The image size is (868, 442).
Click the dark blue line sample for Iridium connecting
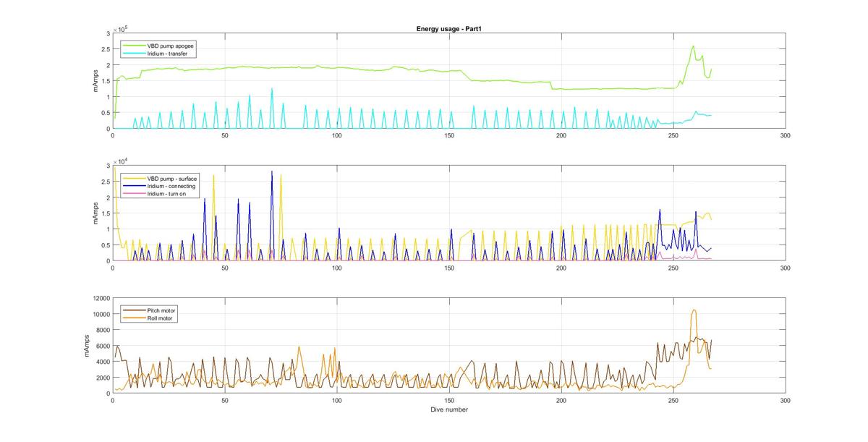135,186
